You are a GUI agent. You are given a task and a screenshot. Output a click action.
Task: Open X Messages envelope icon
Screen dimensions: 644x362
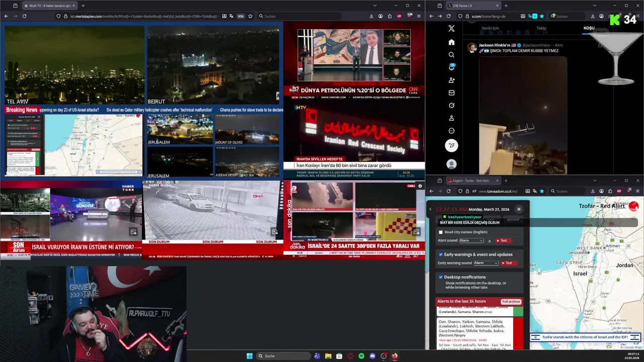[x=451, y=93]
